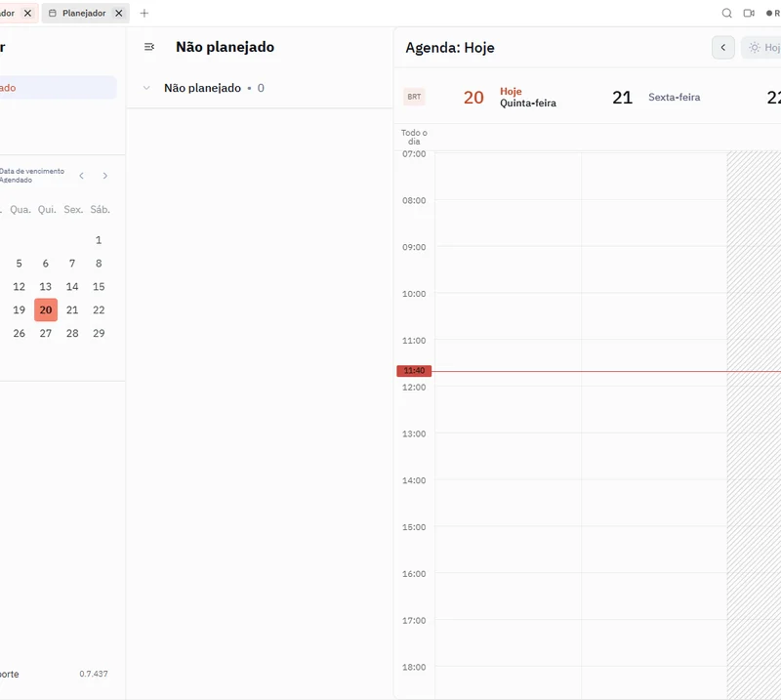Select date 27 in mini calendar
The width and height of the screenshot is (781, 700).
click(x=46, y=333)
